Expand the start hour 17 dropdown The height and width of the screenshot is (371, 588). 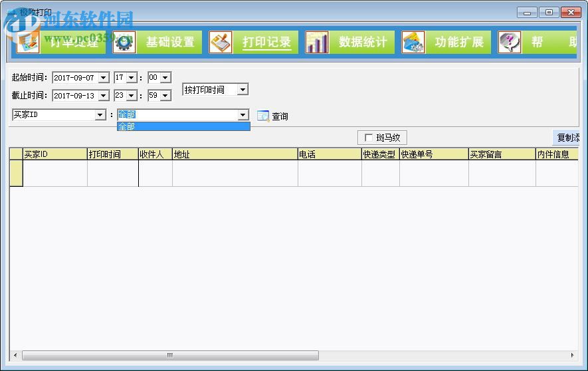tap(132, 78)
